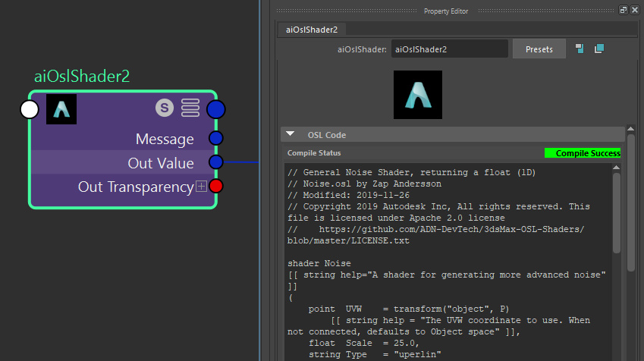Click the large blue output port on the node header

click(x=215, y=110)
